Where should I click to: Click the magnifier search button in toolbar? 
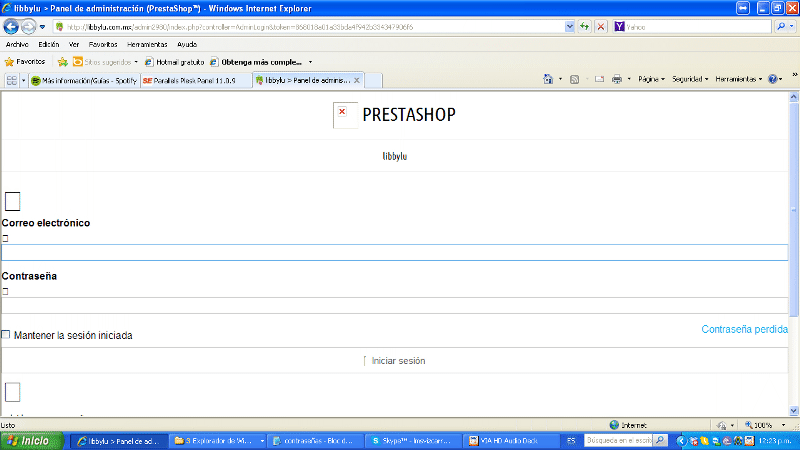click(781, 27)
